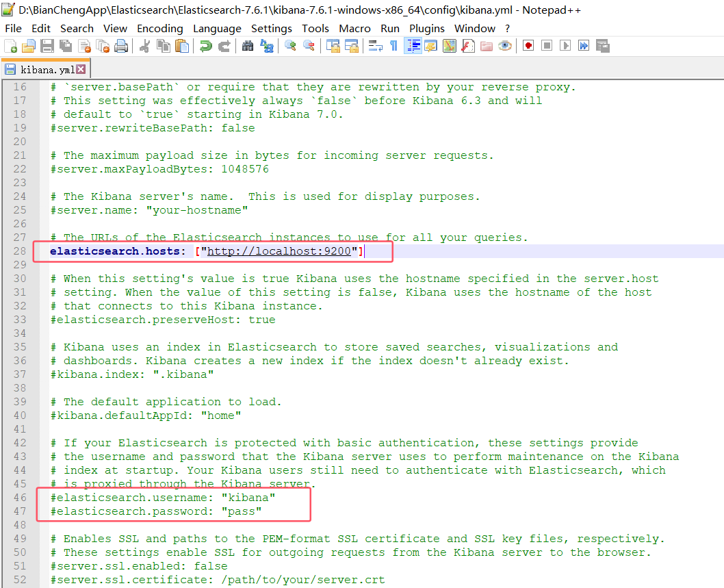Image resolution: width=724 pixels, height=588 pixels.
Task: Toggle Show All Characters pilcrow icon
Action: pos(393,46)
